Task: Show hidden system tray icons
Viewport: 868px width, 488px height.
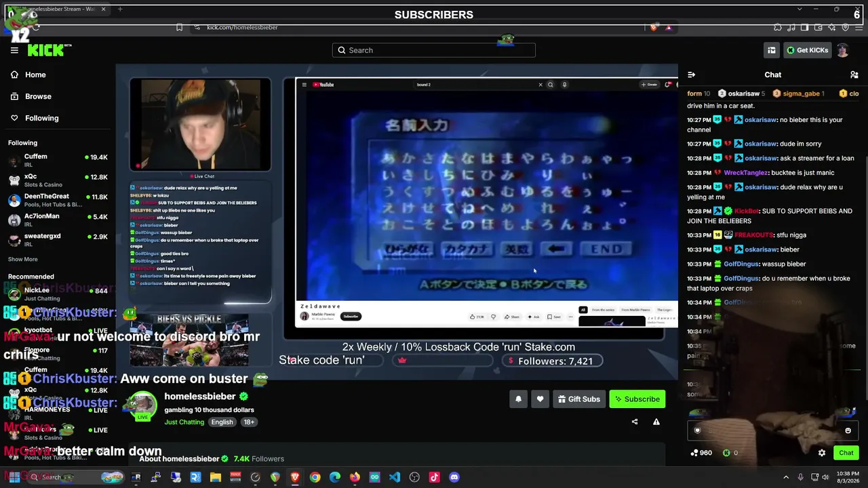Action: [786, 477]
